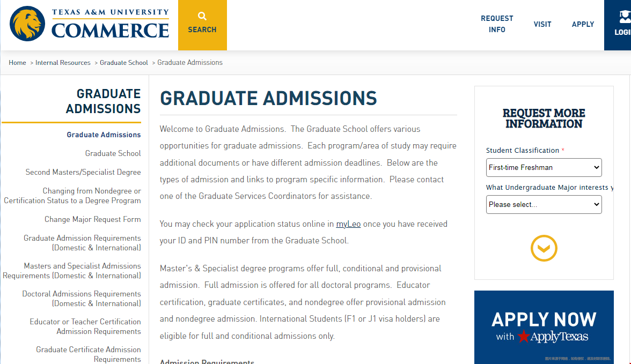
Task: Follow the myLeo link
Action: coord(348,224)
